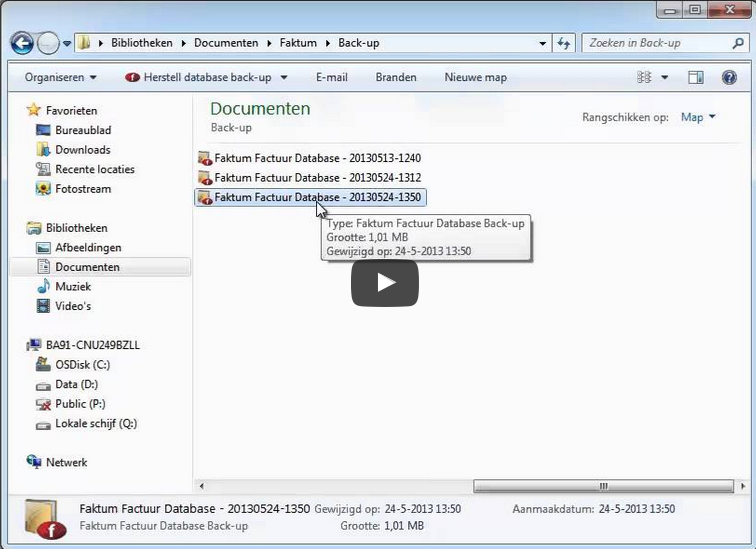
Task: Click E-mail in the toolbar
Action: [x=332, y=77]
